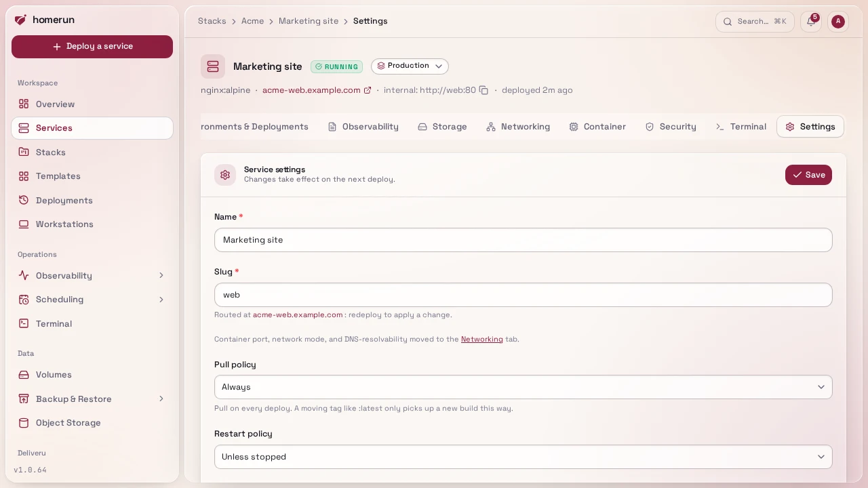Click the Deploy a service button
Screen dimensions: 868x488
point(92,47)
